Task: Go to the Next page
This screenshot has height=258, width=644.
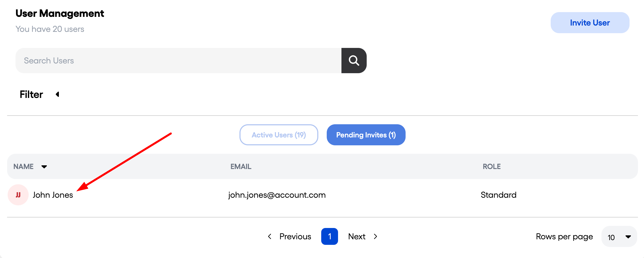Action: (357, 236)
